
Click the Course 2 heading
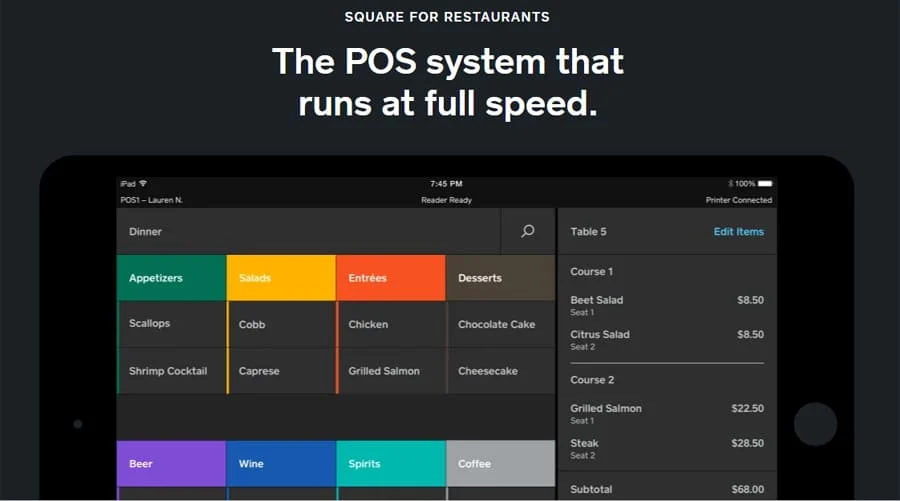(x=592, y=380)
